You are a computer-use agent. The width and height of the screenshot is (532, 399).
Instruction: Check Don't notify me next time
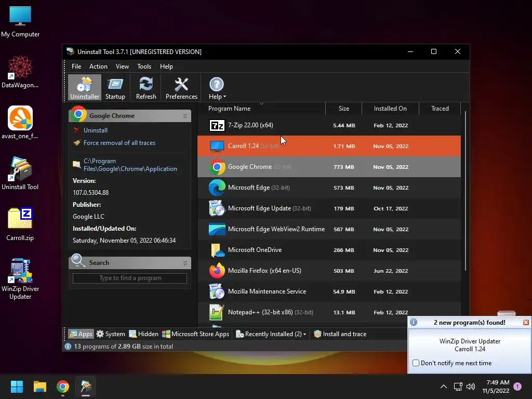pyautogui.click(x=416, y=363)
